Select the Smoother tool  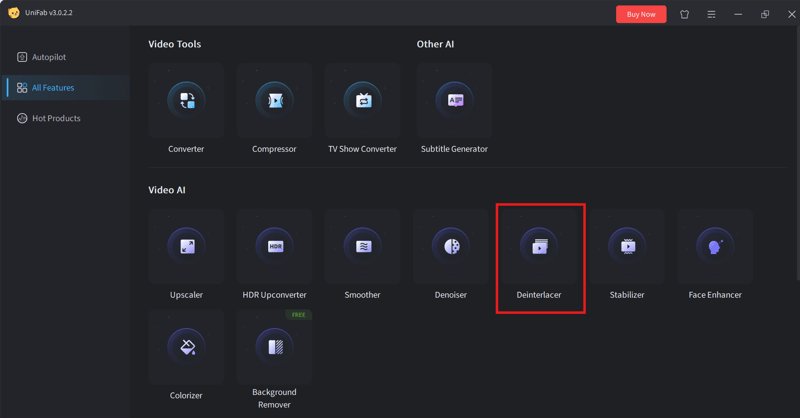coord(362,247)
